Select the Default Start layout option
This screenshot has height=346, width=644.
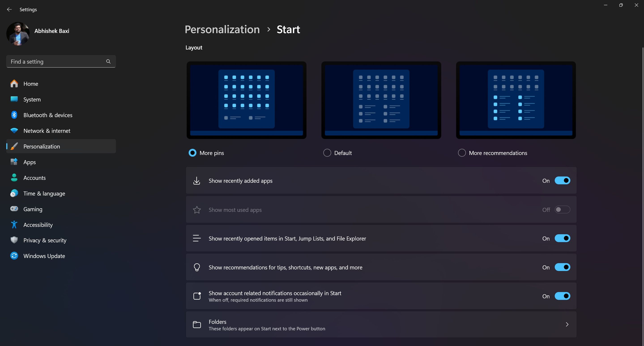(x=327, y=153)
